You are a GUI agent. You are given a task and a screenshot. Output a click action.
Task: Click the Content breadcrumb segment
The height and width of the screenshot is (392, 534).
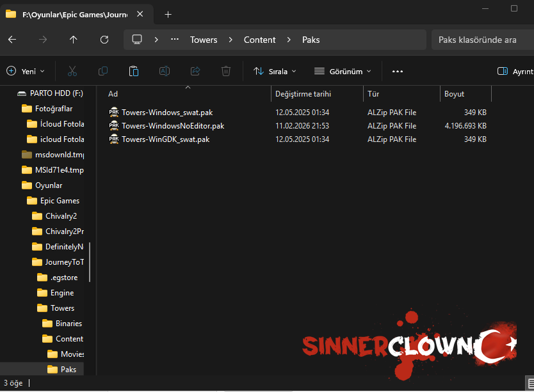[259, 40]
